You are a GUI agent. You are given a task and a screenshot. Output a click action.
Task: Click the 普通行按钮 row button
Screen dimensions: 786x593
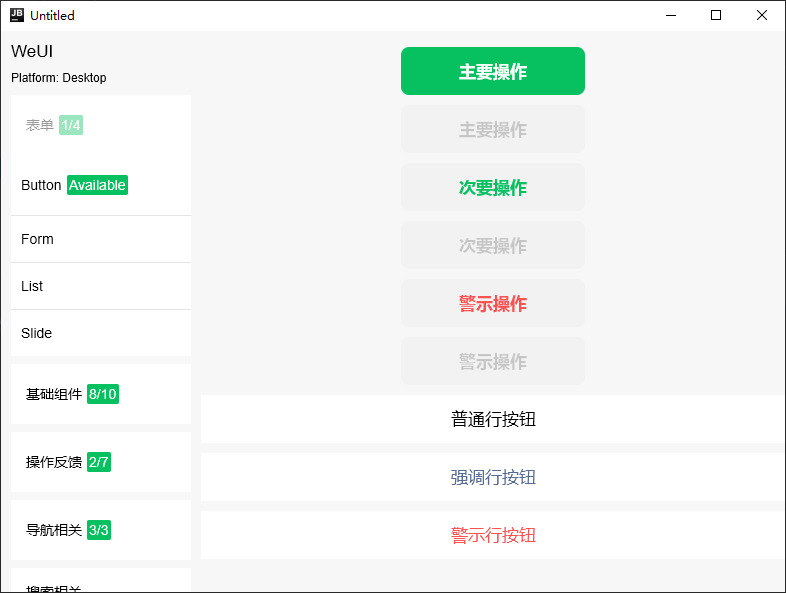pyautogui.click(x=493, y=419)
